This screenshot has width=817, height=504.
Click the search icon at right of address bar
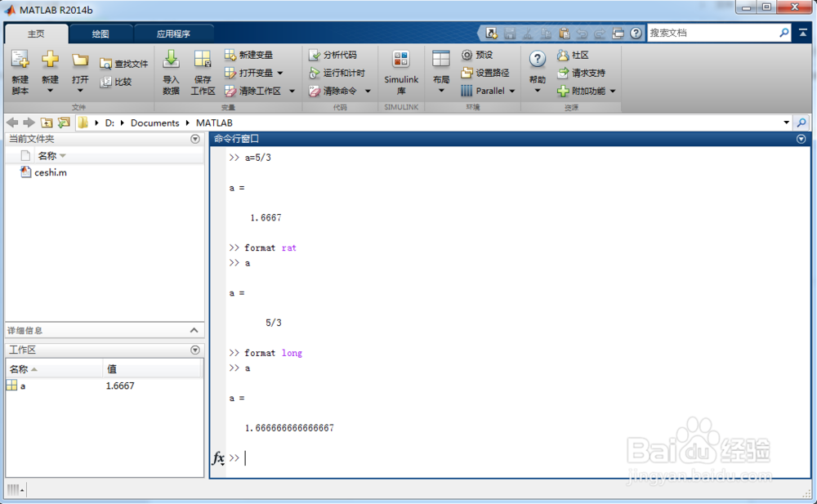point(801,123)
